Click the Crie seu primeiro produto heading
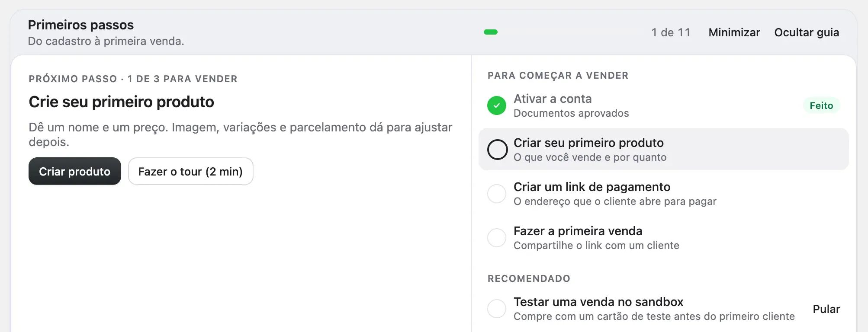868x332 pixels. [x=122, y=102]
